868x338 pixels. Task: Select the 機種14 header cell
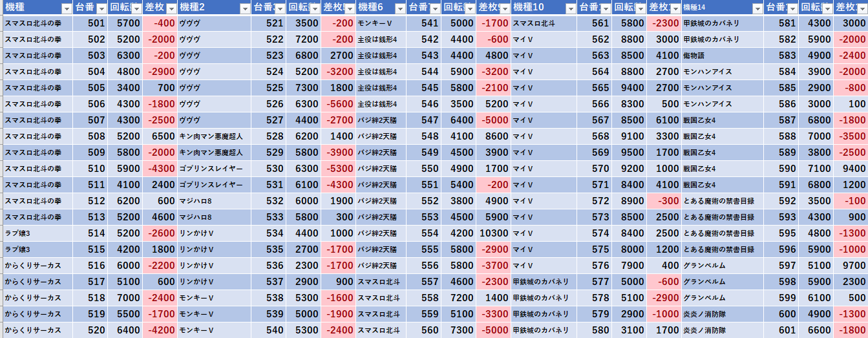[x=723, y=8]
